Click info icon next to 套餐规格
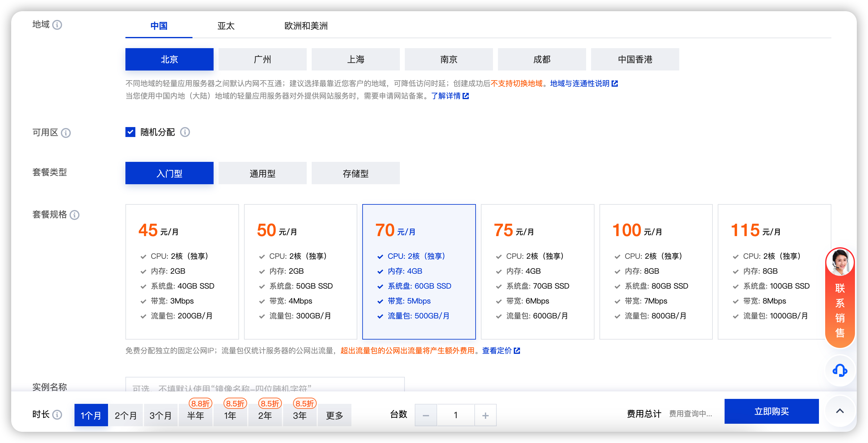868x443 pixels. (75, 215)
